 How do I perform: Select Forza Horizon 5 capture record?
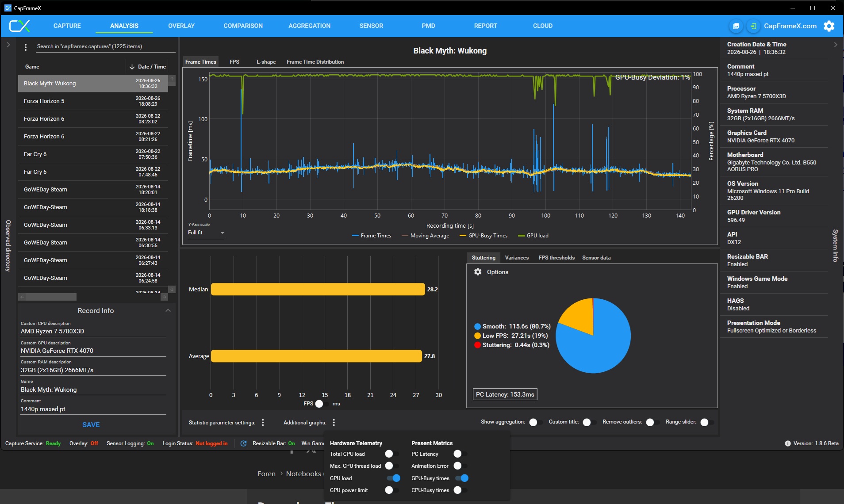(93, 101)
